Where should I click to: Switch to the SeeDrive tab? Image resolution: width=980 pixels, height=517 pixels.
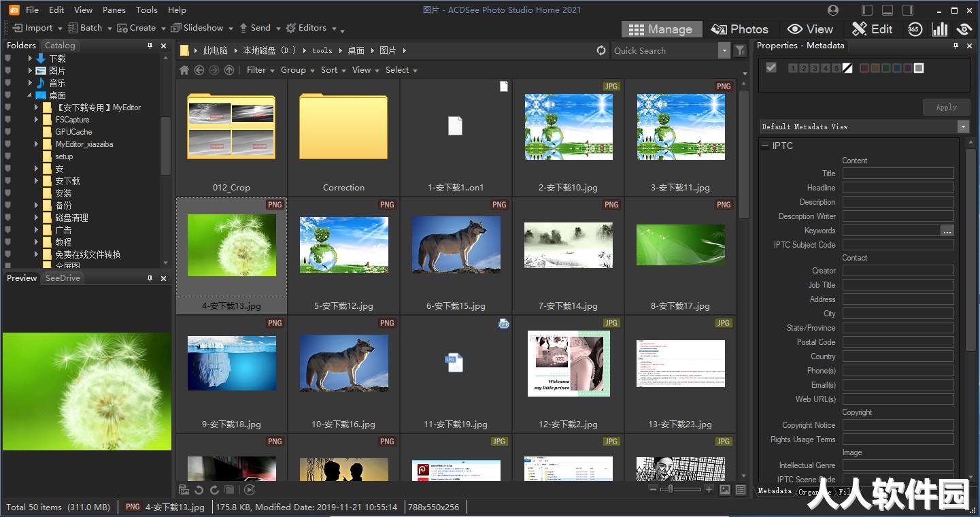pyautogui.click(x=63, y=278)
